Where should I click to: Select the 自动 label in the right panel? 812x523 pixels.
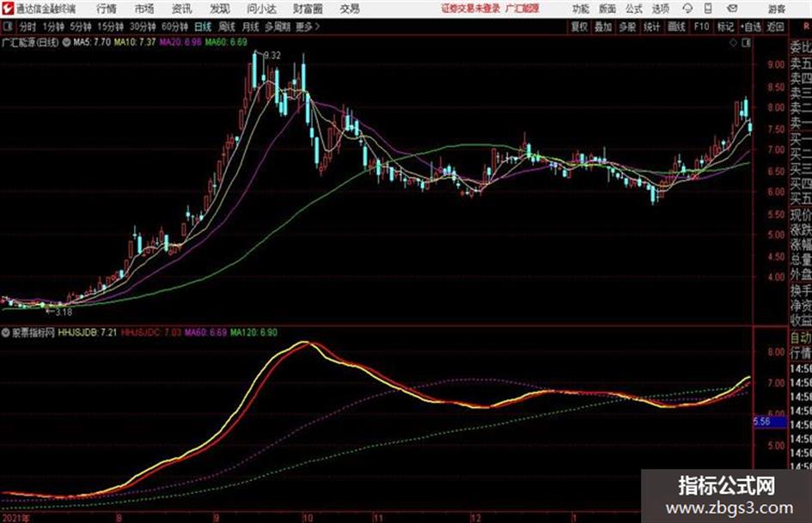pos(801,338)
